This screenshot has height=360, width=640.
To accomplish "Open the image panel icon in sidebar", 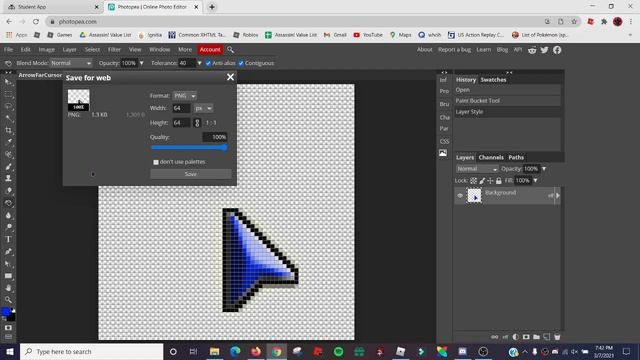I will point(443,153).
